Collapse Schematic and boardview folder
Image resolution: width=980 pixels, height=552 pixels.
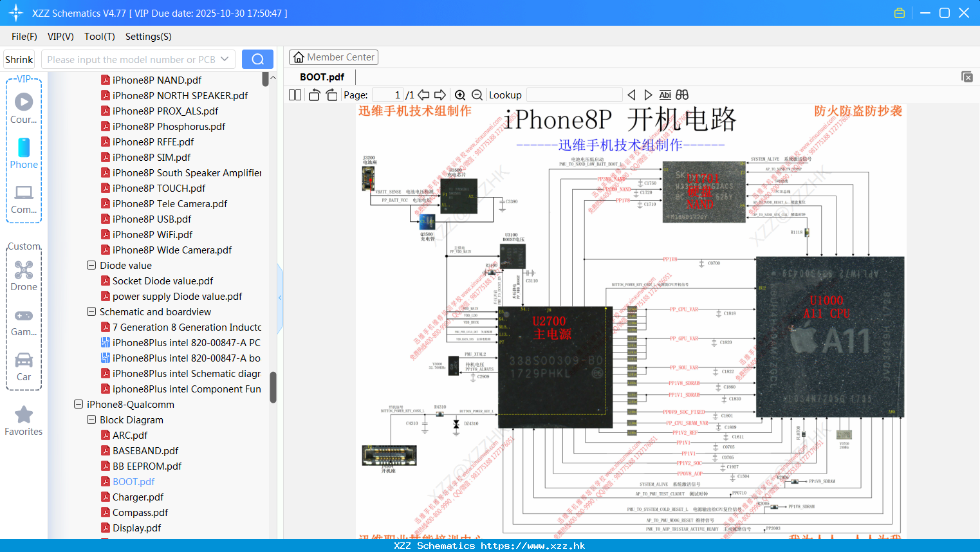tap(91, 311)
